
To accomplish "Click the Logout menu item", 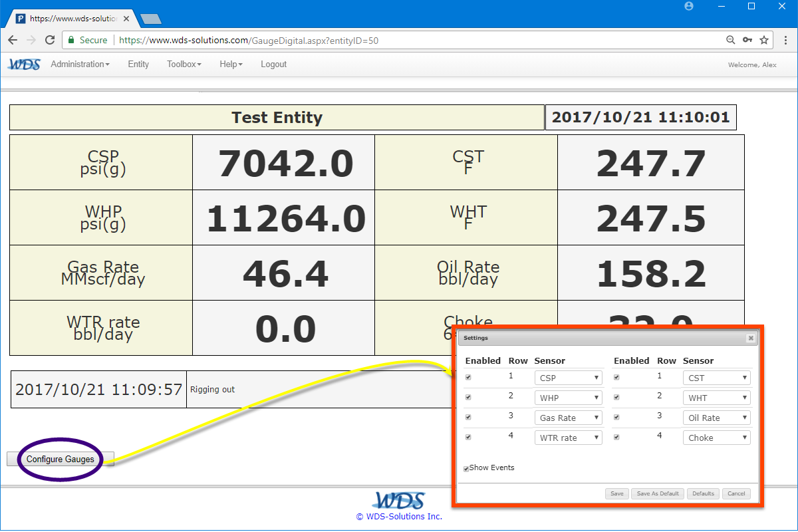I will pyautogui.click(x=273, y=65).
